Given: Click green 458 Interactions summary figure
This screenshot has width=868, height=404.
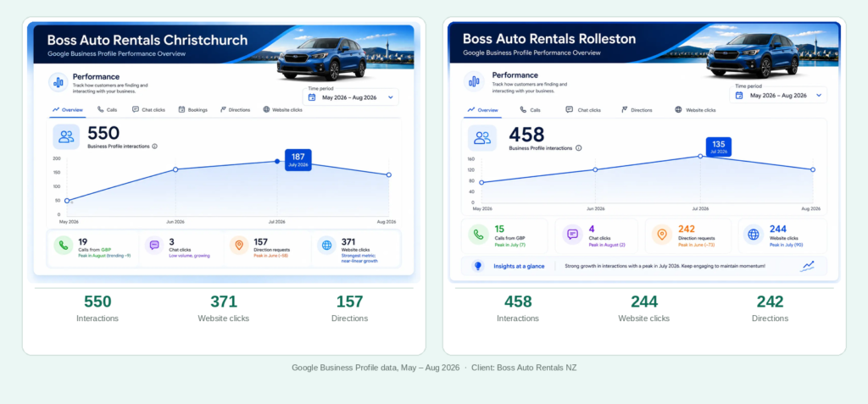Looking at the screenshot, I should coord(518,302).
